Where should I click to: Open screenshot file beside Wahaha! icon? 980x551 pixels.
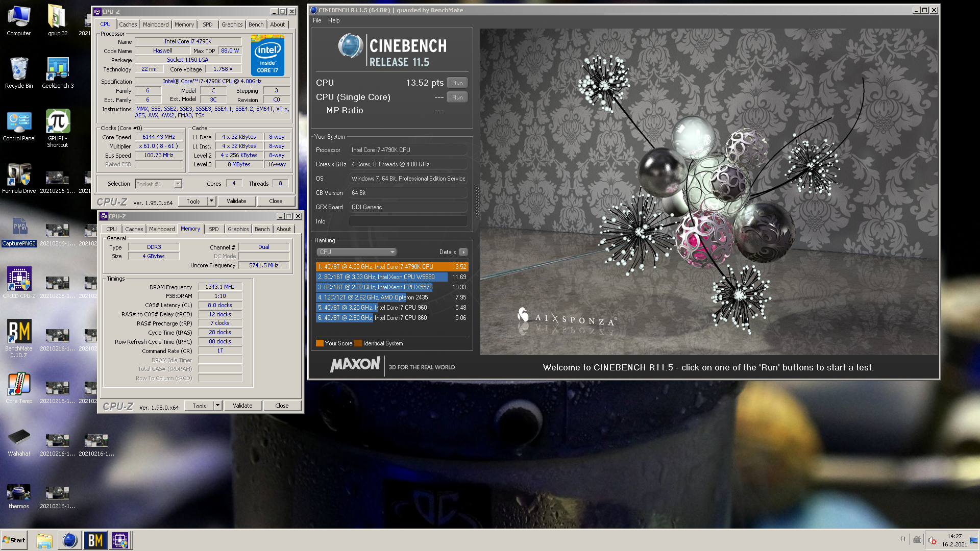(x=58, y=443)
